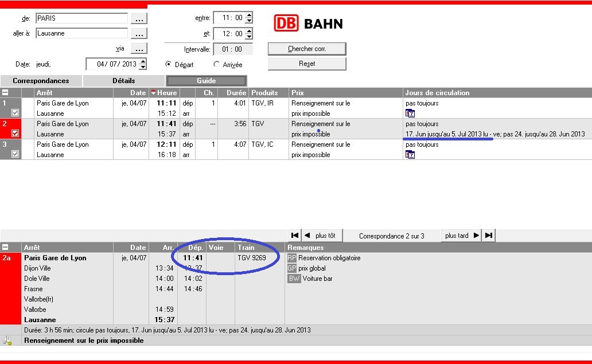This screenshot has width=592, height=364.
Task: Click the Dole Ville stop
Action: click(37, 279)
